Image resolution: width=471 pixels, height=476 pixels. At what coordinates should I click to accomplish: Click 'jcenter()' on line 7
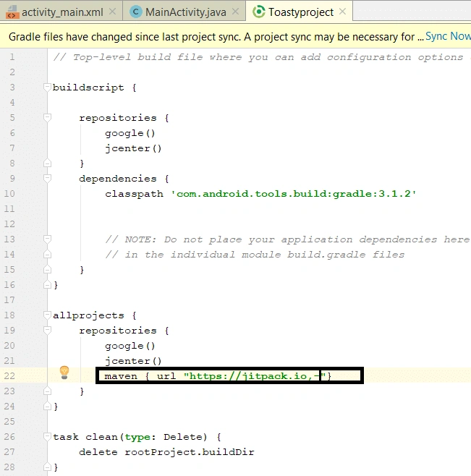(133, 148)
